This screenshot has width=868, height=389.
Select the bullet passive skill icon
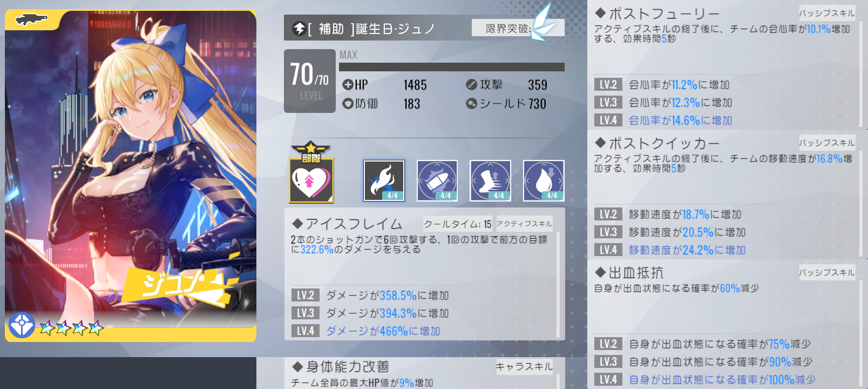coord(437,180)
